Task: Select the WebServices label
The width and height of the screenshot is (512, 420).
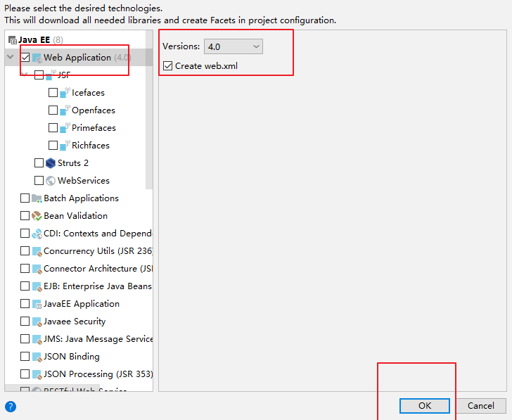Action: point(84,181)
